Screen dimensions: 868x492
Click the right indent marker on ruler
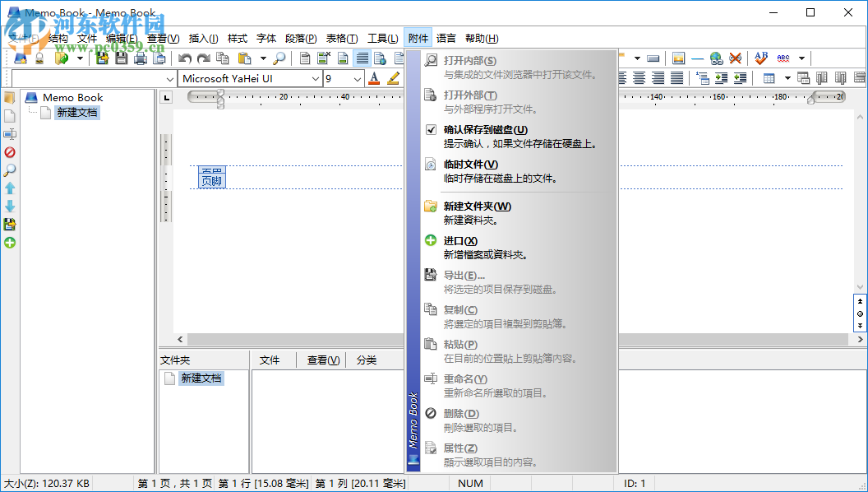(x=811, y=100)
